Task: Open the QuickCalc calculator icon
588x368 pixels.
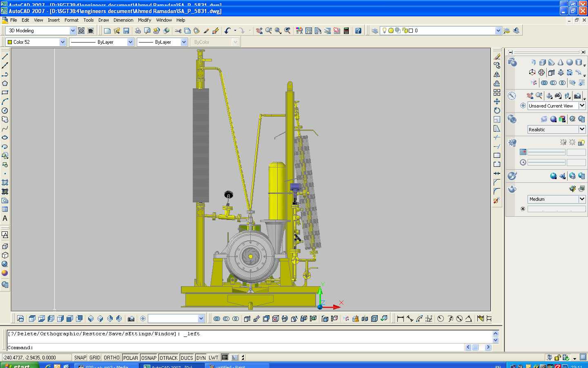Action: 346,31
